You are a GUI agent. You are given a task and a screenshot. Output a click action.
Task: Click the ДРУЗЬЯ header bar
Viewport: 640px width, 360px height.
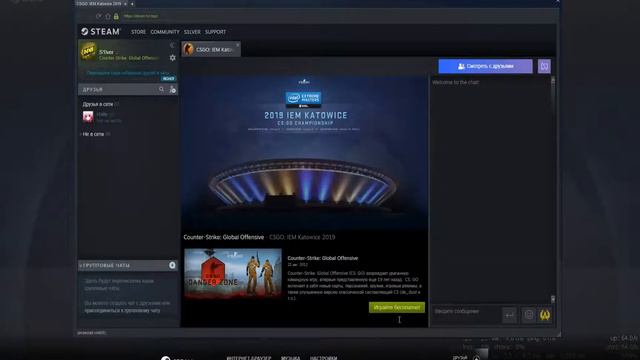[128, 89]
